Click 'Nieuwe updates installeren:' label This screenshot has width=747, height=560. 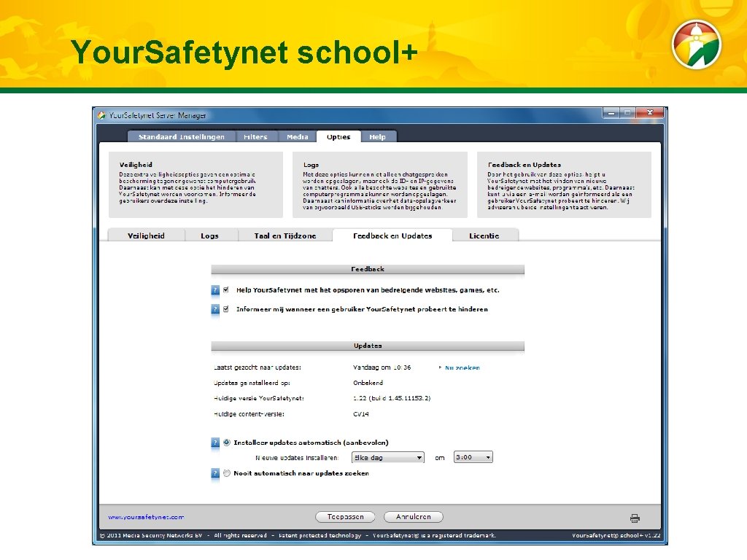pos(297,458)
